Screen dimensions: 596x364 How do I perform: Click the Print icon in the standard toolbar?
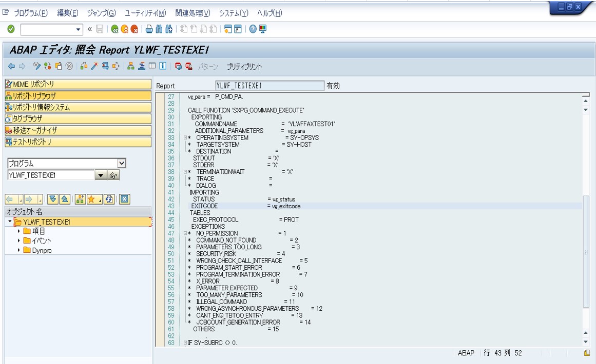tap(148, 29)
